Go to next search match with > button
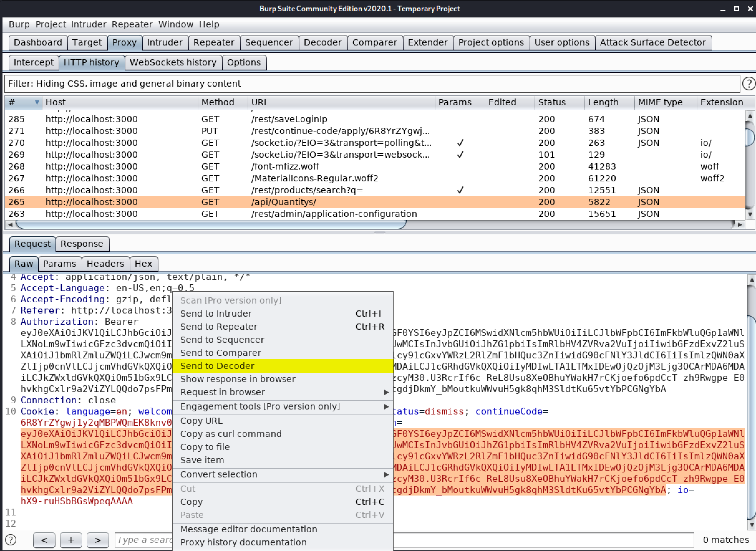Viewport: 756px width, 551px height. tap(97, 540)
